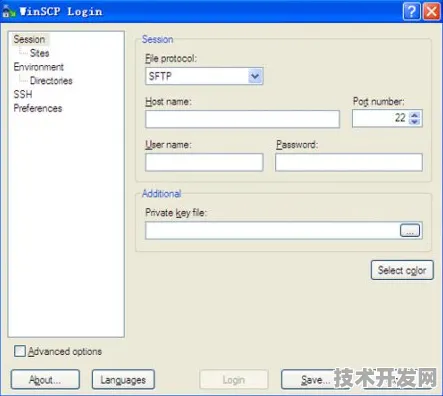Open the Sites tree node

[39, 53]
